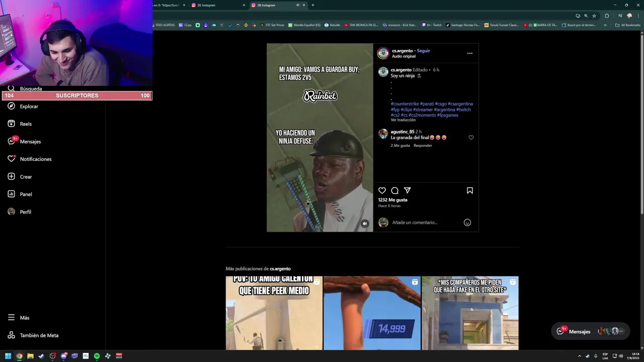The image size is (644, 362).
Task: Click 'Ver traducción' under caption
Action: [403, 120]
